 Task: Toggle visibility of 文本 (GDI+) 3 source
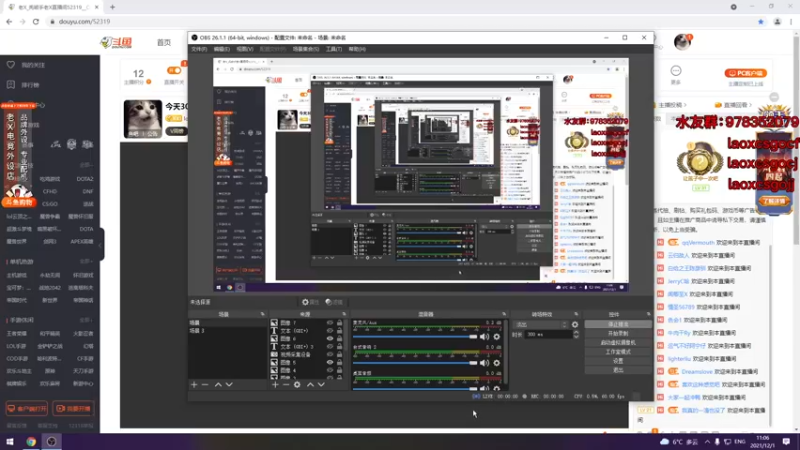point(330,346)
